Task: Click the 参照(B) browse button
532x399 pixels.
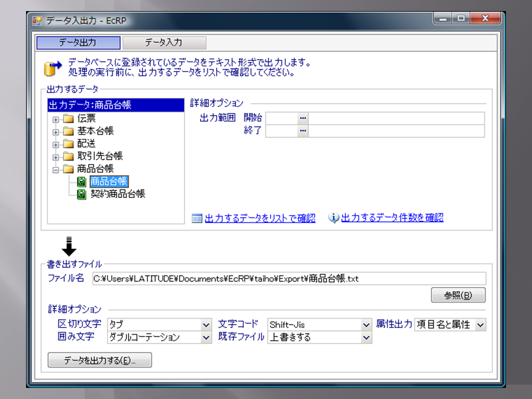Action: [x=458, y=295]
